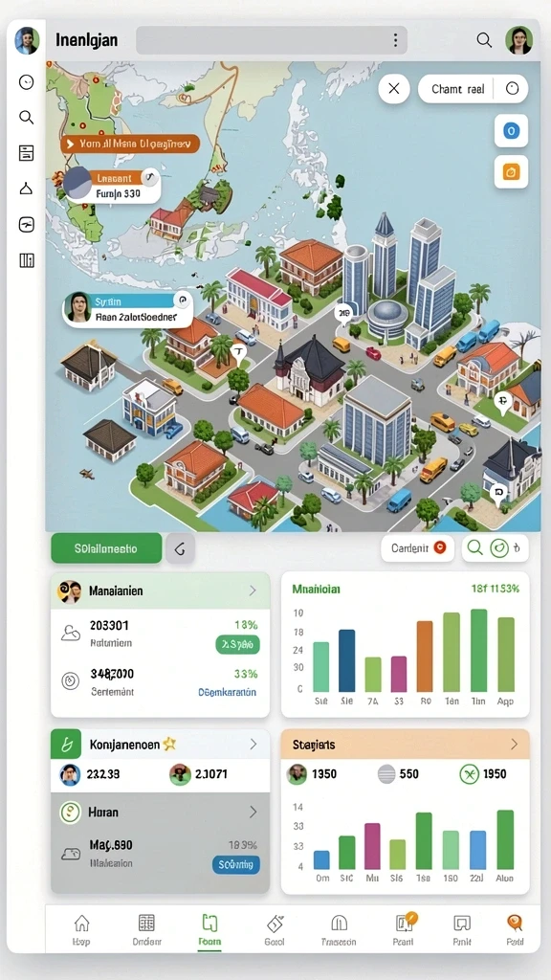Open the top-right user avatar
The image size is (551, 980).
[x=518, y=40]
